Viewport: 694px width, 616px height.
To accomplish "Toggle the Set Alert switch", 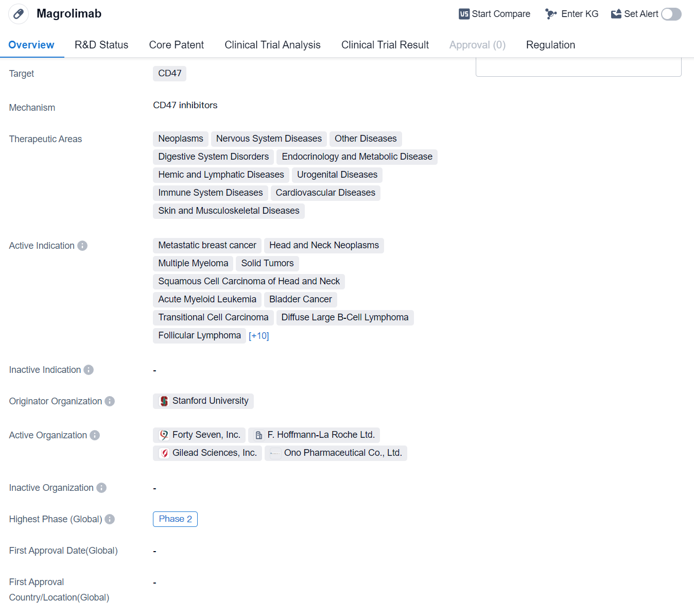I will (x=671, y=14).
